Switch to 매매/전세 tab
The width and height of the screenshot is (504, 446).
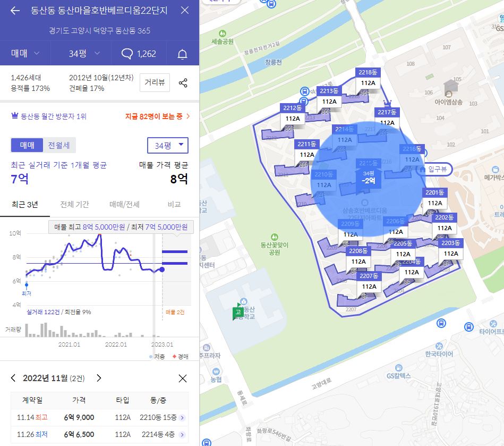(124, 204)
